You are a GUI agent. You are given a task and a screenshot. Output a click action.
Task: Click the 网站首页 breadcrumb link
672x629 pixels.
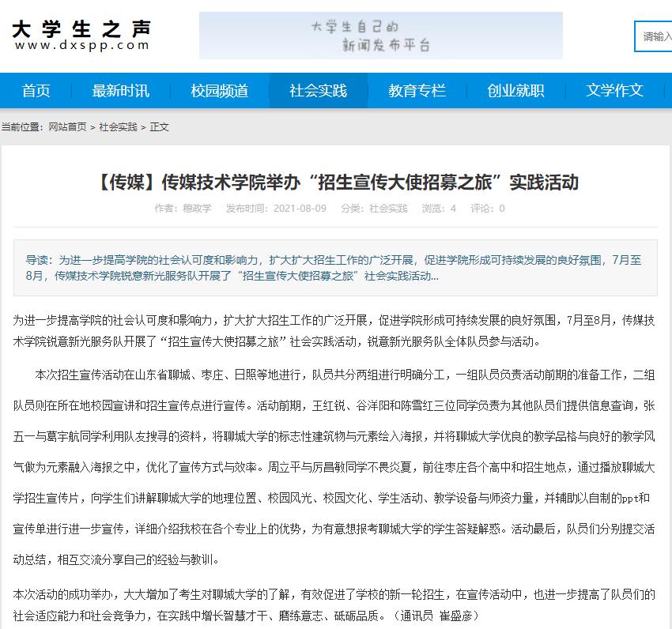[67, 127]
